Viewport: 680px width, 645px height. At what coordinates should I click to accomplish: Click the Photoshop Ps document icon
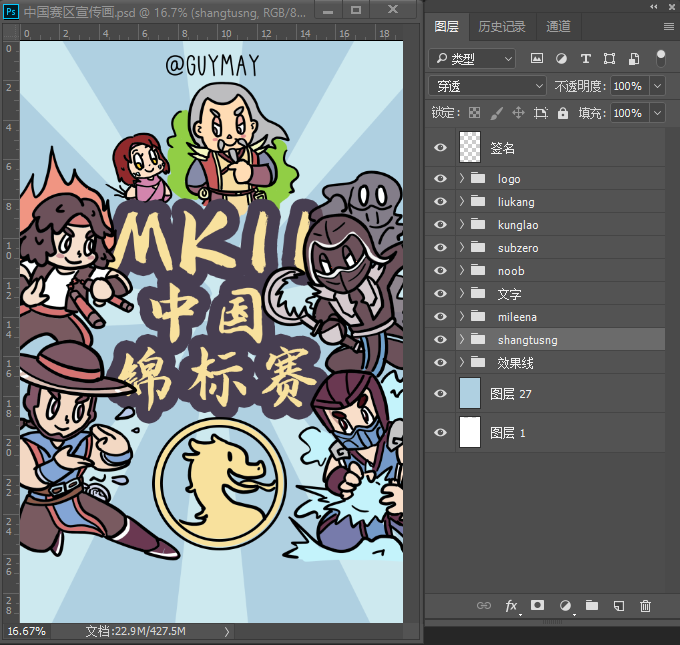pos(11,11)
